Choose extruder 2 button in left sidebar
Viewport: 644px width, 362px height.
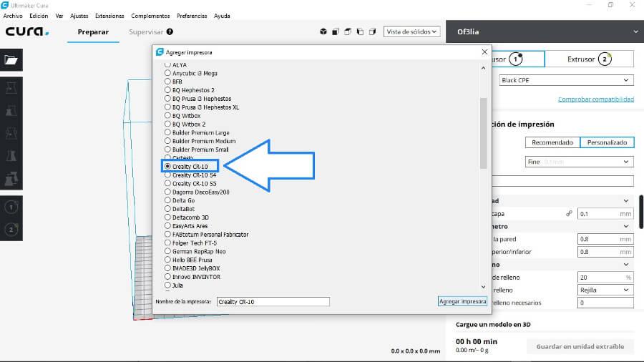[11, 229]
